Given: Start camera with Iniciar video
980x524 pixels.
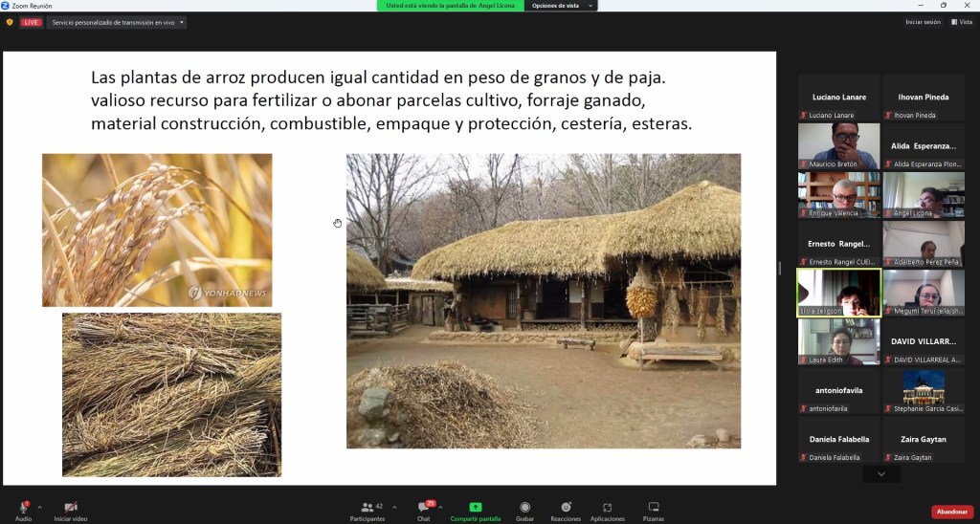Looking at the screenshot, I should tap(70, 507).
